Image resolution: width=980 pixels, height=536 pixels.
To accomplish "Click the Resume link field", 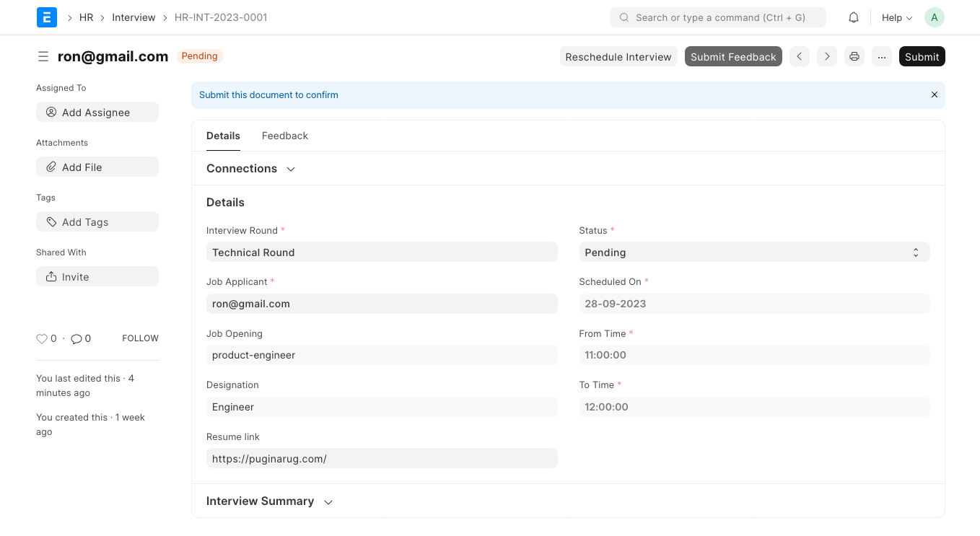I will (x=381, y=459).
